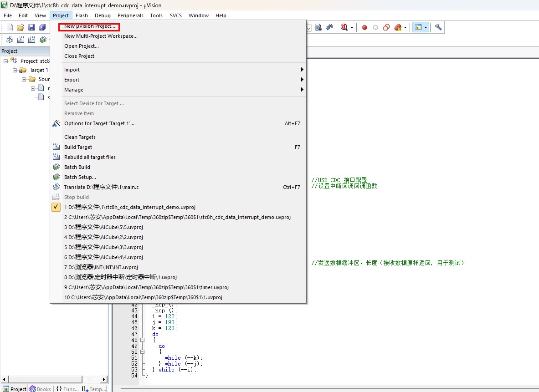Click the Build Target icon in menu
Viewport: 539px width, 392px height.
point(56,147)
